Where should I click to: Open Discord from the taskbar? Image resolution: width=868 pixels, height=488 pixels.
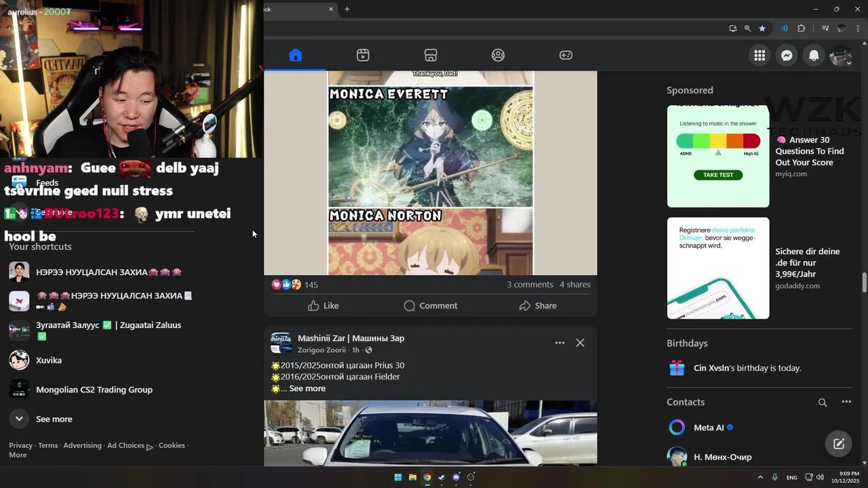456,477
